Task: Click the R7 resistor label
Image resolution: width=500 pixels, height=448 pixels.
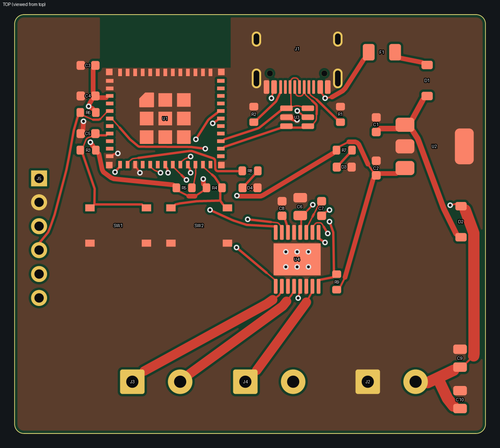Action: coord(344,150)
